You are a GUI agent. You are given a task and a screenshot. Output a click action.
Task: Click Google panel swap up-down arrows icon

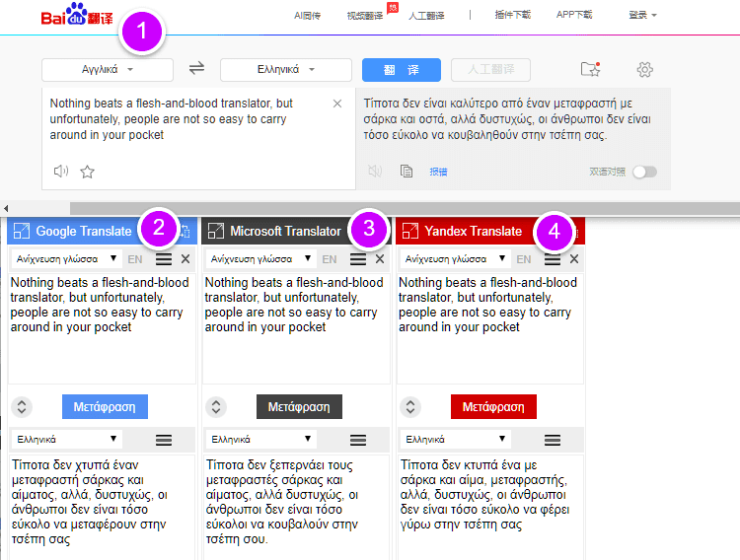(22, 406)
